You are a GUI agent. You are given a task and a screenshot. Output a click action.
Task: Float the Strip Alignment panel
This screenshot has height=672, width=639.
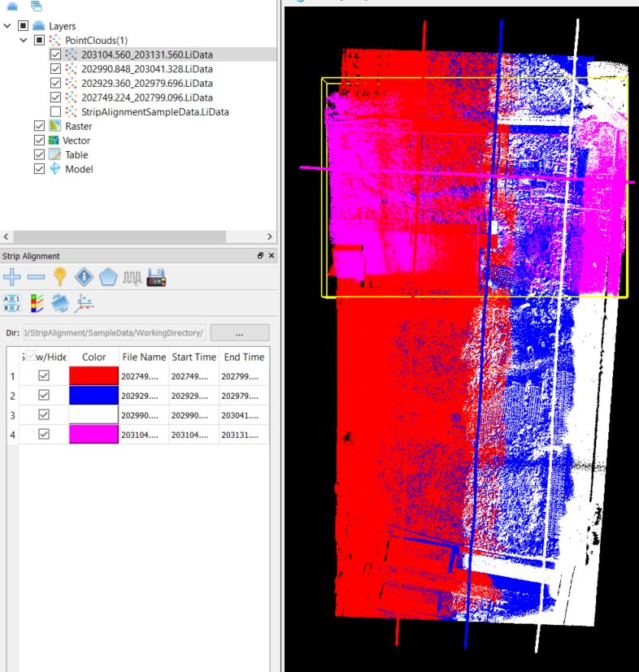pyautogui.click(x=260, y=255)
